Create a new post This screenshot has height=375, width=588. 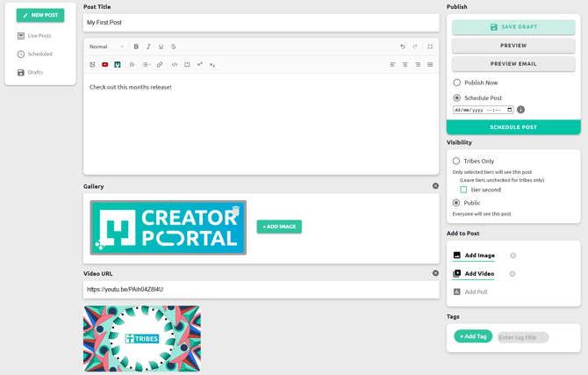tap(40, 15)
